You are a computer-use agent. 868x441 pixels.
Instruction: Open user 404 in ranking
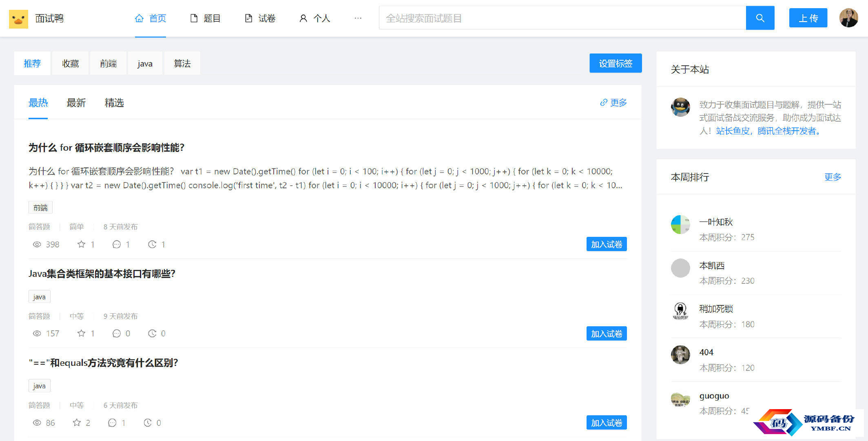coord(706,352)
